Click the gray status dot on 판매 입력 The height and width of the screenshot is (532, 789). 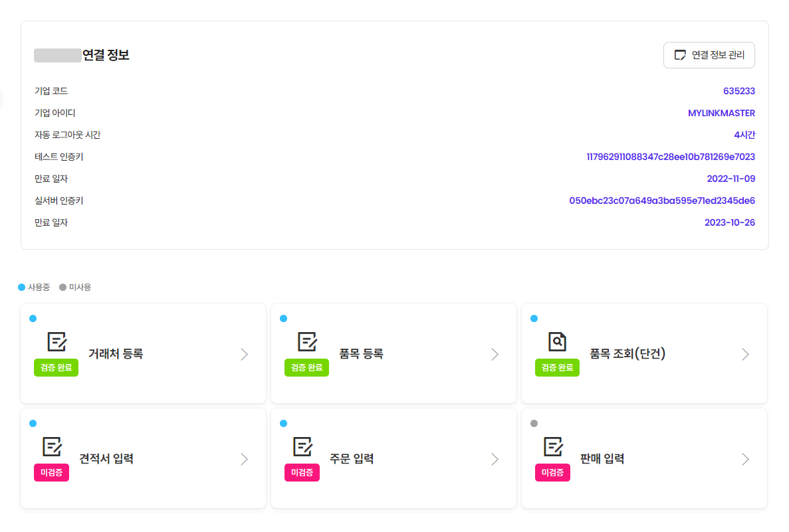pos(534,424)
